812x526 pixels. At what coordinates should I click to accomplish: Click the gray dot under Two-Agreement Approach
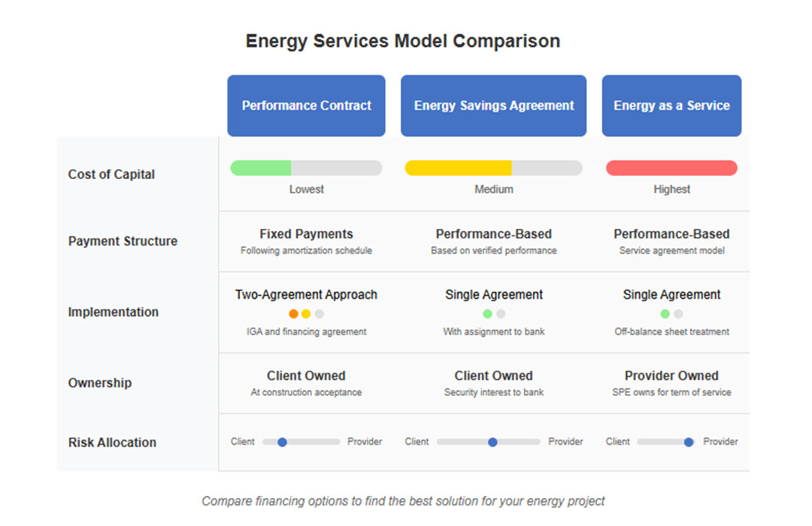[x=319, y=314]
